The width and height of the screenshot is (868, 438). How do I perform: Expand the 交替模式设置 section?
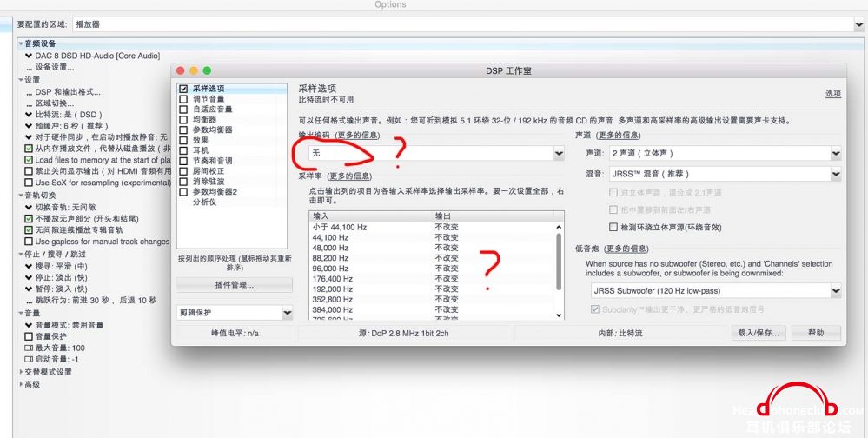(x=21, y=372)
